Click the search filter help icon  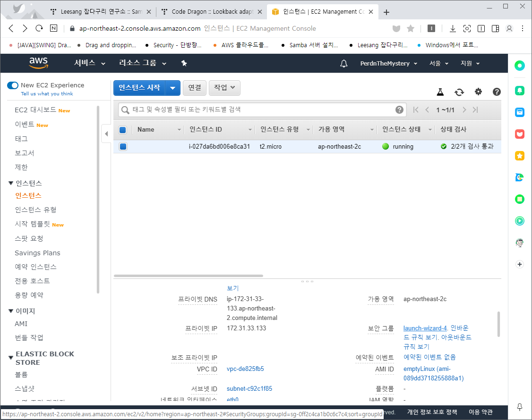(399, 109)
